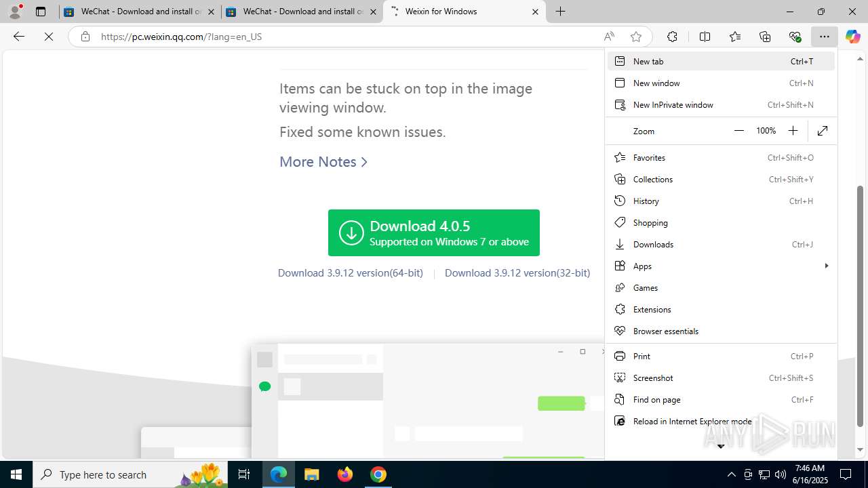Open New InPrivate window menu item

pos(721,104)
